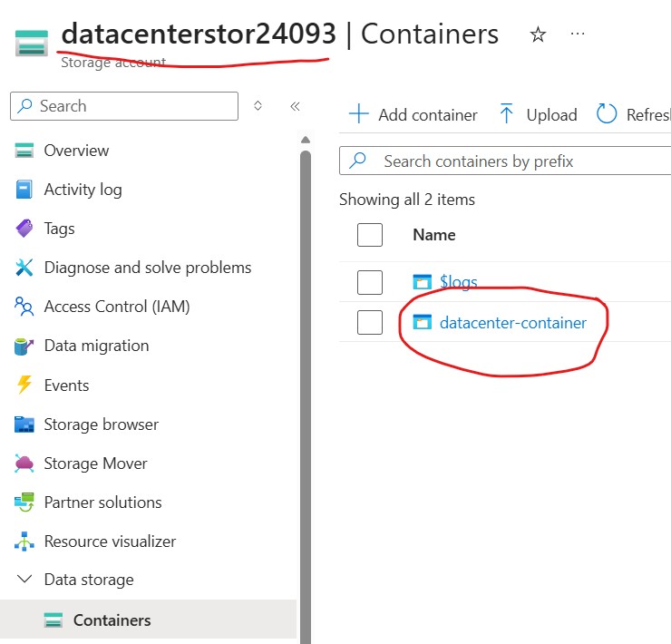Click the expand/collapse arrows next to Search

(x=258, y=106)
